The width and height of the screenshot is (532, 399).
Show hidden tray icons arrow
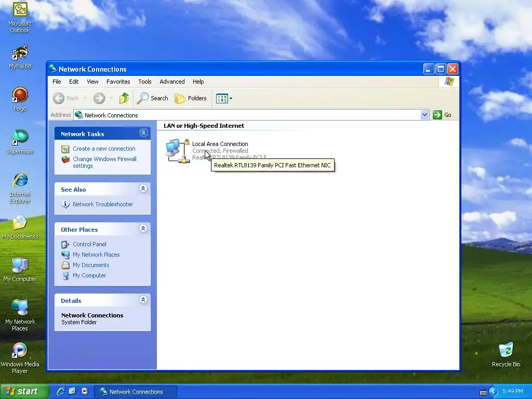pyautogui.click(x=493, y=392)
